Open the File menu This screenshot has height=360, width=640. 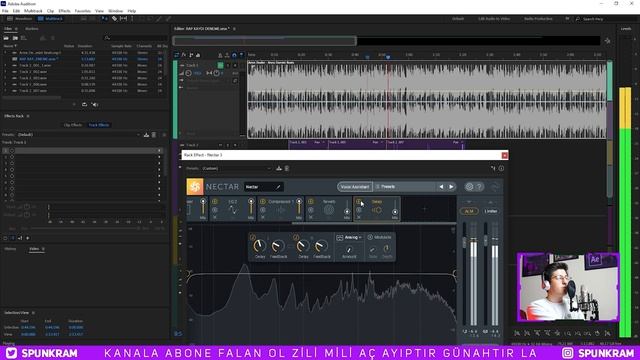point(5,11)
